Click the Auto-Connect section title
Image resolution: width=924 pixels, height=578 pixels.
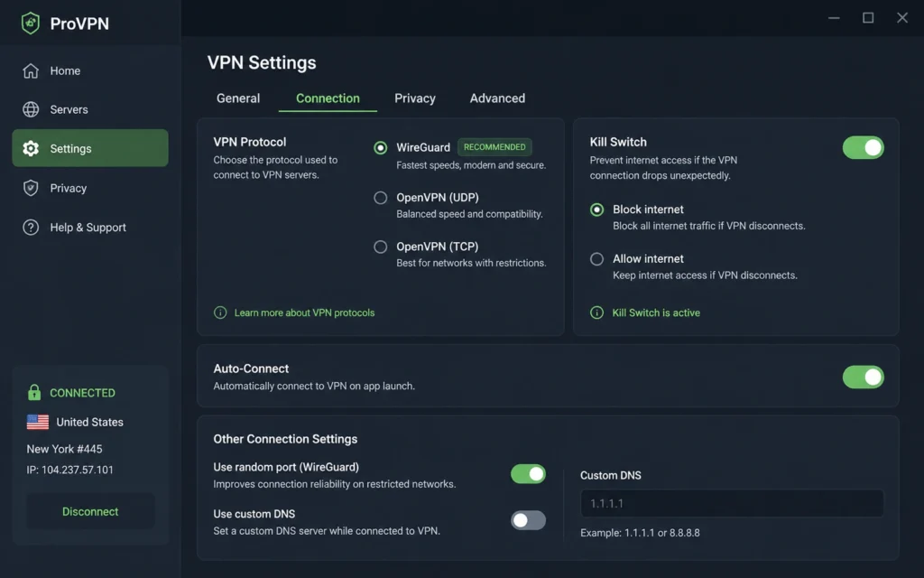coord(251,368)
